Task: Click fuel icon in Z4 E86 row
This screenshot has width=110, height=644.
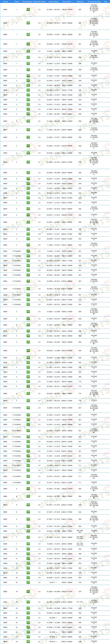Action: [x=28, y=627]
